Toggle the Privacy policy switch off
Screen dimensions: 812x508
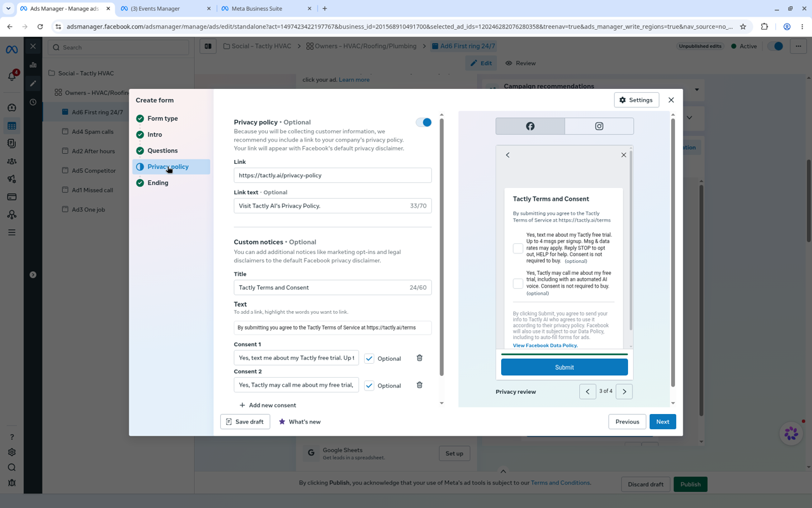(424, 123)
